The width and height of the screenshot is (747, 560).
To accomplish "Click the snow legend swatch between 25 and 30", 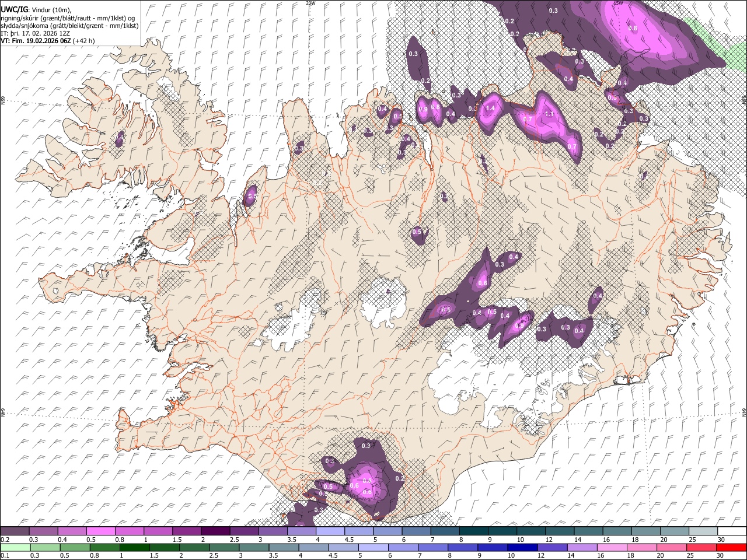I will click(x=703, y=531).
